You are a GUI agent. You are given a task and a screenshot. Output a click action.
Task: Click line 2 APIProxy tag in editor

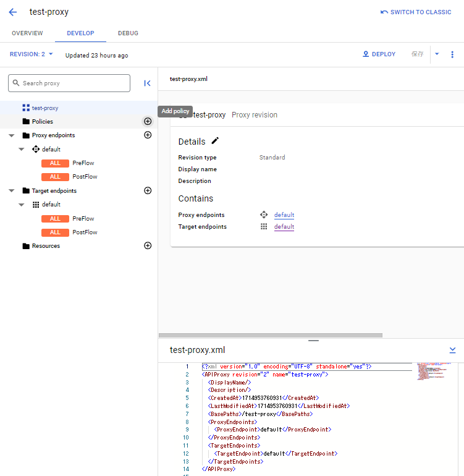[265, 375]
